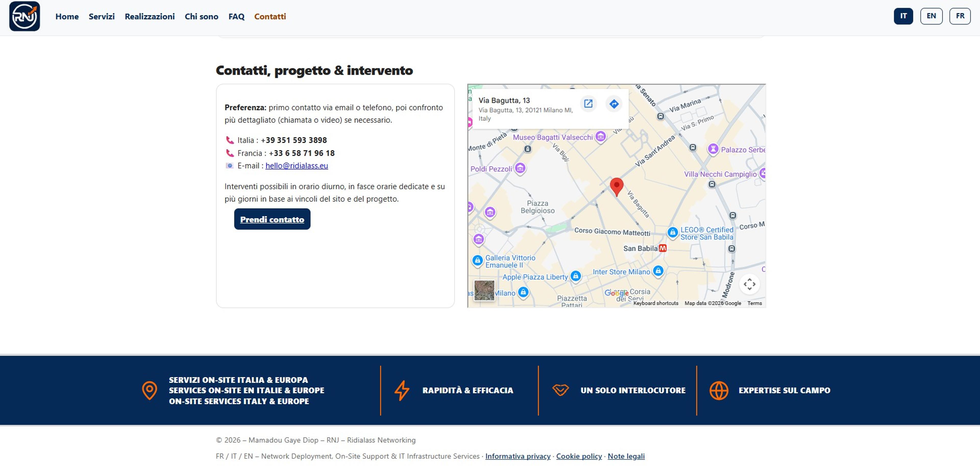The width and height of the screenshot is (980, 468).
Task: Switch the language to EN
Action: click(931, 16)
